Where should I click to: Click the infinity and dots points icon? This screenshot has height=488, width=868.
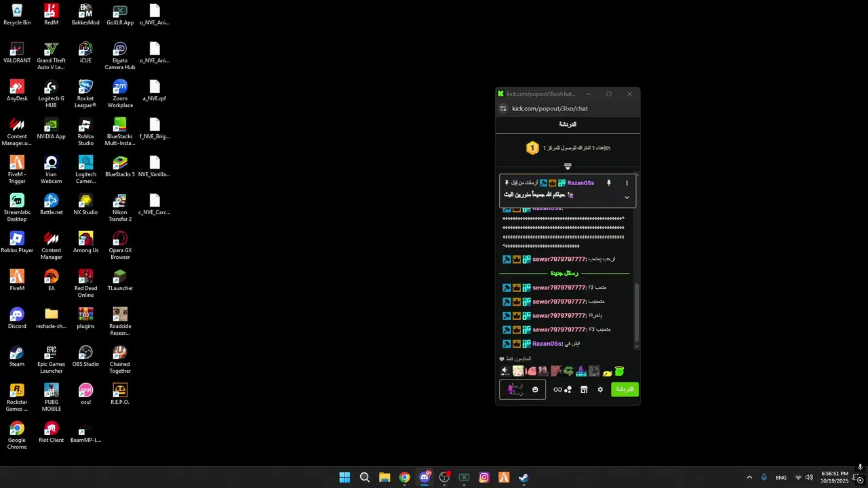pyautogui.click(x=562, y=390)
